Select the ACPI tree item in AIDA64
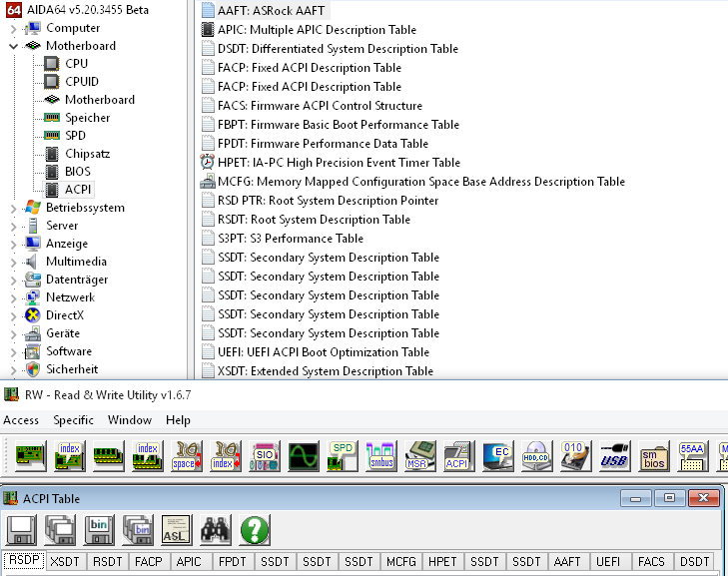This screenshot has width=728, height=576. coord(78,190)
